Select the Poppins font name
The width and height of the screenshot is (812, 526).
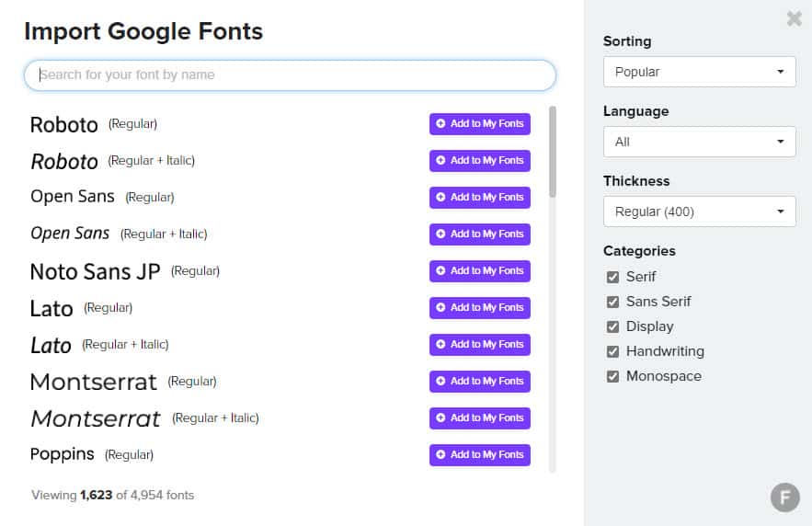tap(63, 454)
